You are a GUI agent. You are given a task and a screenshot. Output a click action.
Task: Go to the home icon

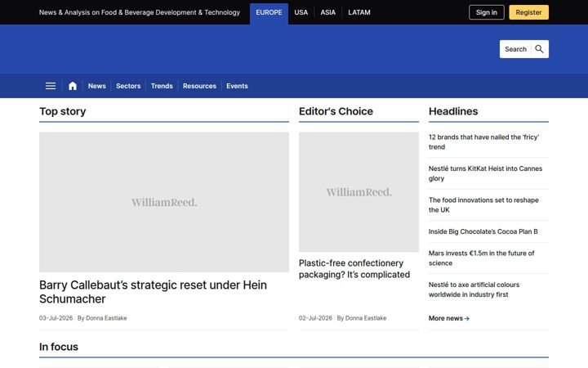(73, 86)
